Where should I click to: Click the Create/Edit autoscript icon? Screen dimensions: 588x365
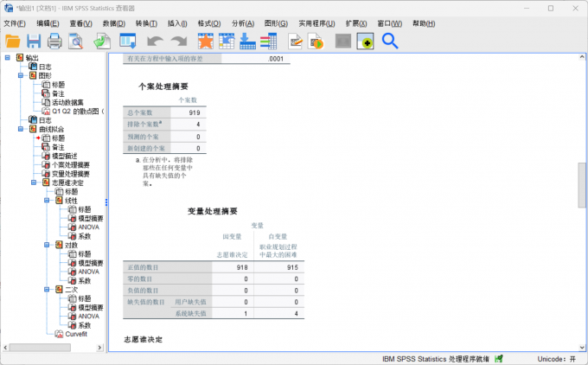pyautogui.click(x=296, y=42)
